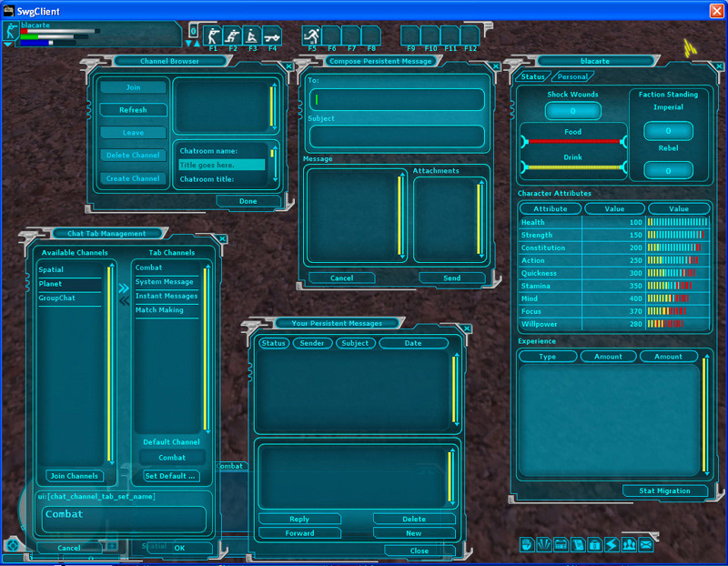Close the Your Persistent Messages window with its X
This screenshot has width=728, height=566.
click(x=467, y=328)
